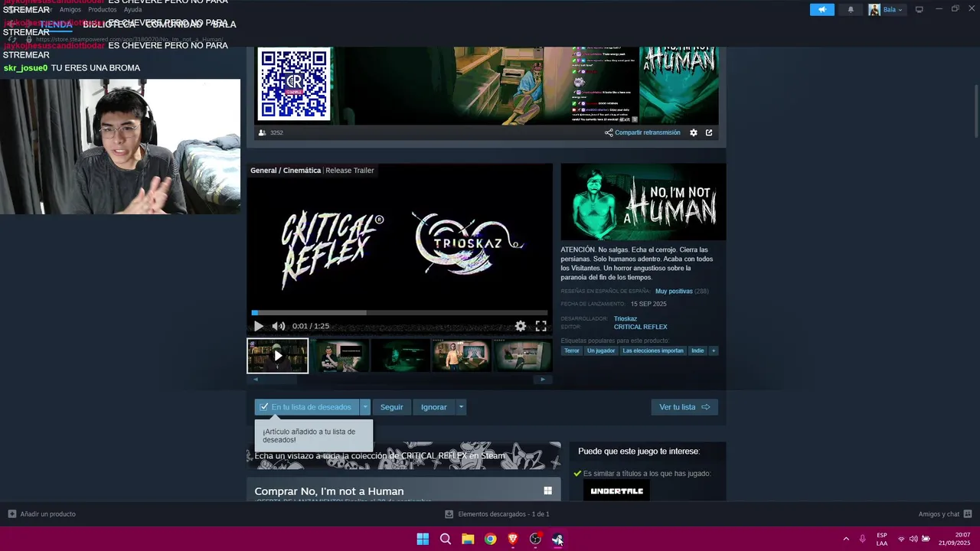The height and width of the screenshot is (551, 980).
Task: Select the fourth screenshot thumbnail
Action: click(x=462, y=356)
